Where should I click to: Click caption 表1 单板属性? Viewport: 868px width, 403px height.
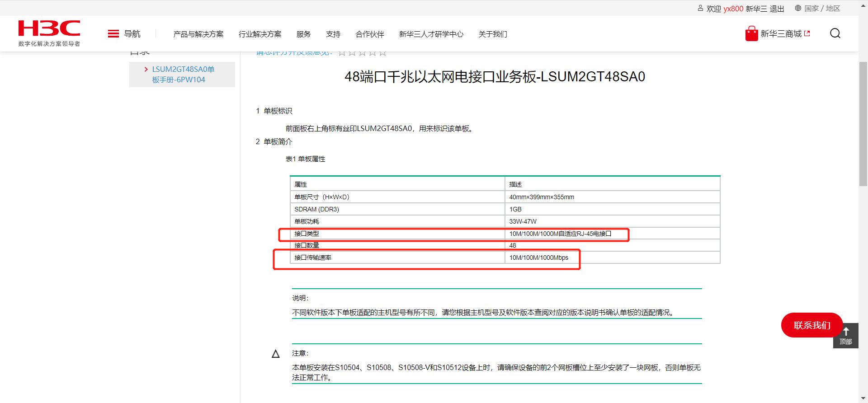[x=305, y=159]
